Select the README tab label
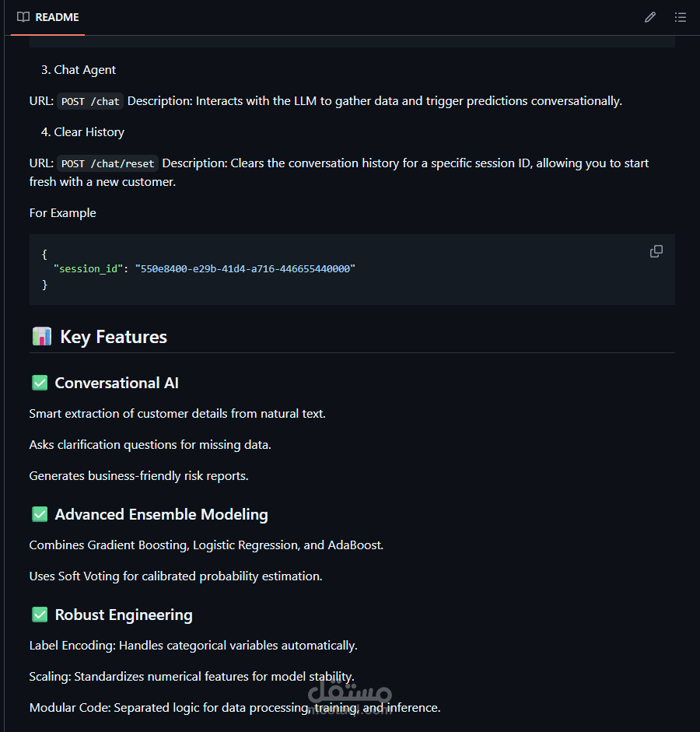This screenshot has width=700, height=732. (57, 17)
